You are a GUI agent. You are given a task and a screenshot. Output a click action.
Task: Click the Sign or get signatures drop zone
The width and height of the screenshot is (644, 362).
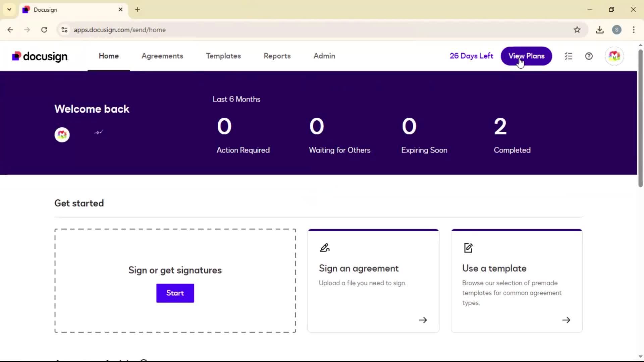click(175, 281)
